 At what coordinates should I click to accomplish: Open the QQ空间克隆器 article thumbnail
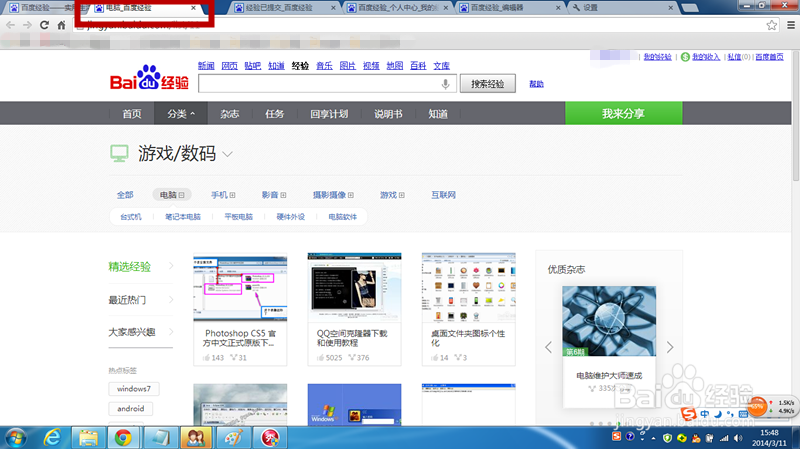click(x=354, y=287)
